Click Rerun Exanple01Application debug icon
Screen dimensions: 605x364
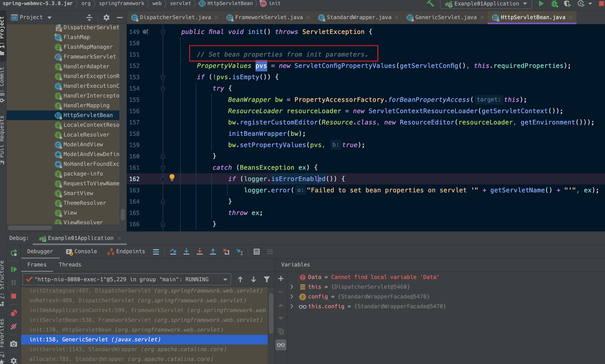[x=14, y=252]
